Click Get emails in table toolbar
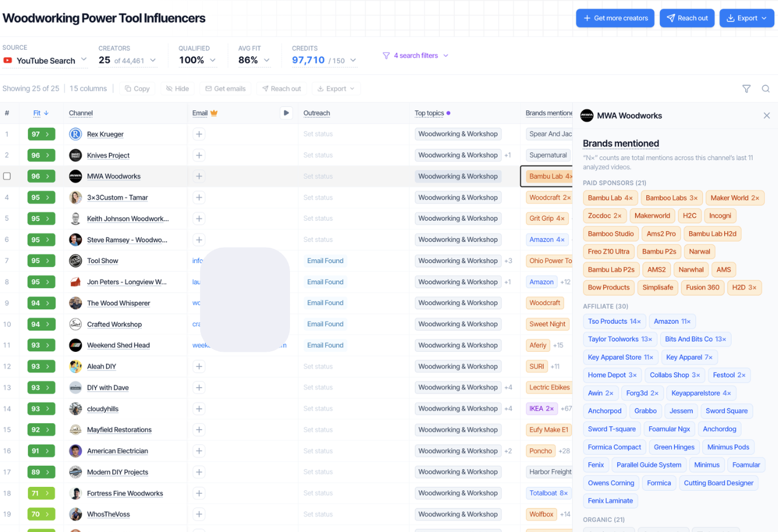This screenshot has height=532, width=778. coord(225,89)
